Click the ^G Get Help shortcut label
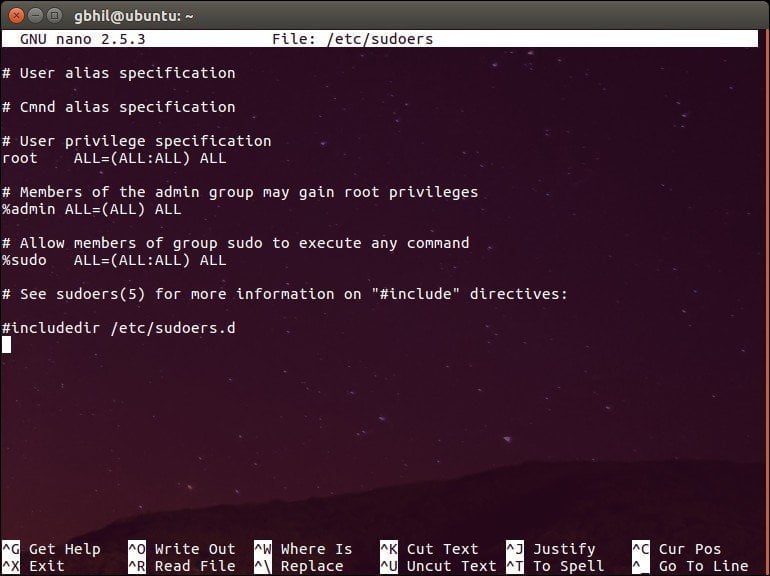 tap(51, 549)
